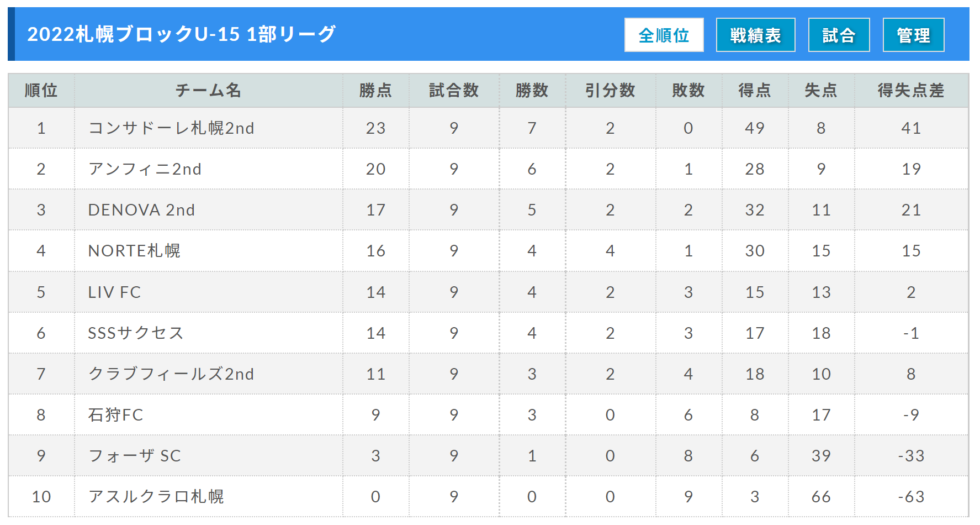The height and width of the screenshot is (525, 980).
Task: Select the 得失点差 column header
Action: [911, 90]
